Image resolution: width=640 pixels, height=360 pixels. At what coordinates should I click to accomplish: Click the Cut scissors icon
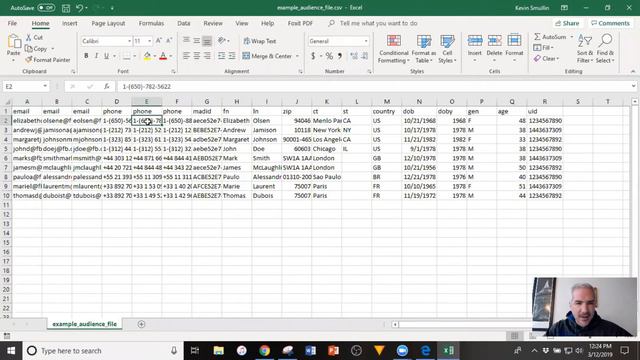(x=29, y=37)
